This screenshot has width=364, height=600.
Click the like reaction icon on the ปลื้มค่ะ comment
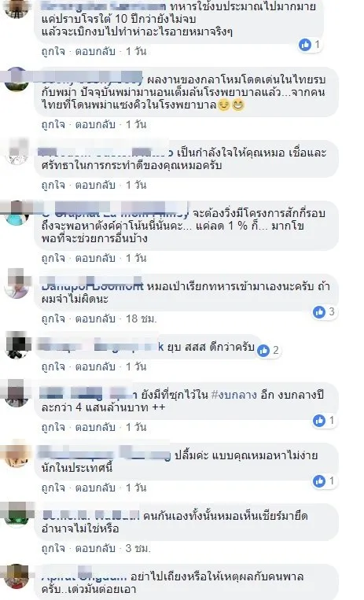pyautogui.click(x=319, y=481)
